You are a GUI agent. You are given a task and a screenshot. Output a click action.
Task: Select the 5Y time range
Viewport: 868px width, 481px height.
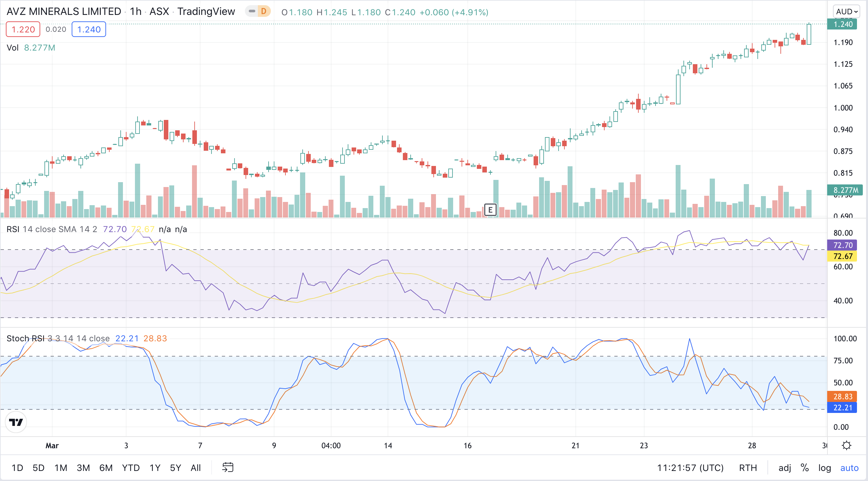pyautogui.click(x=175, y=467)
